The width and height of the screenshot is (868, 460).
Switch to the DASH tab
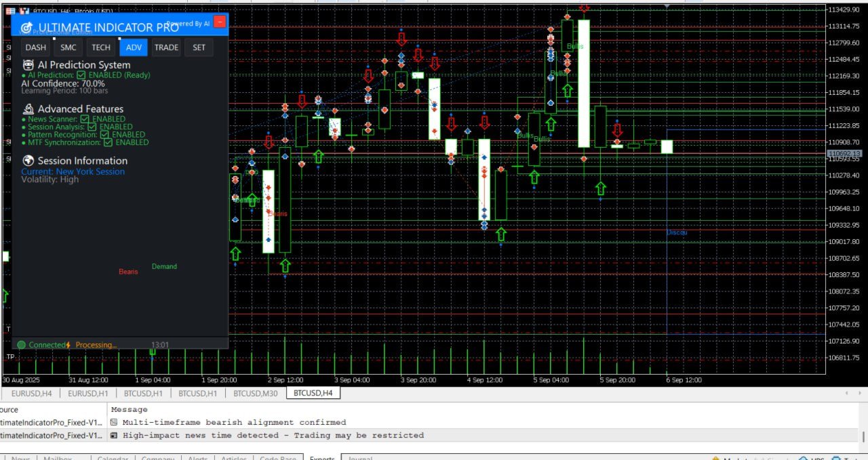(x=36, y=47)
